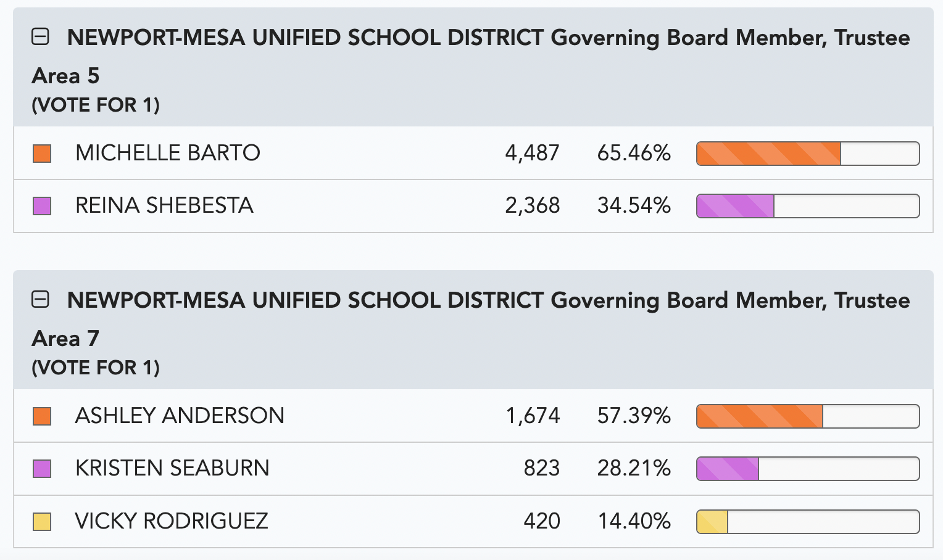943x560 pixels.
Task: Click the 4,487 vote count
Action: (532, 153)
